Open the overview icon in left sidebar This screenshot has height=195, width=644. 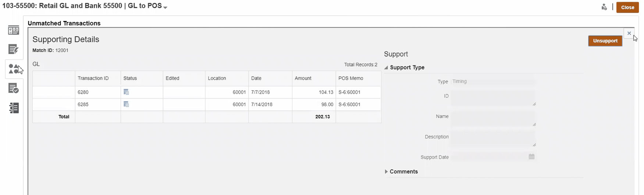click(14, 30)
